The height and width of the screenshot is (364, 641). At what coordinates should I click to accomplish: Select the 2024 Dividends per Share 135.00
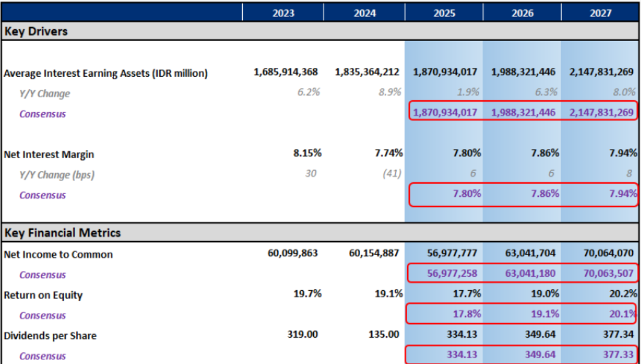[384, 335]
